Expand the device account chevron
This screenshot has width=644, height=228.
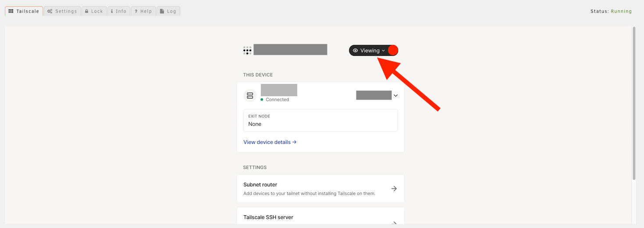395,95
